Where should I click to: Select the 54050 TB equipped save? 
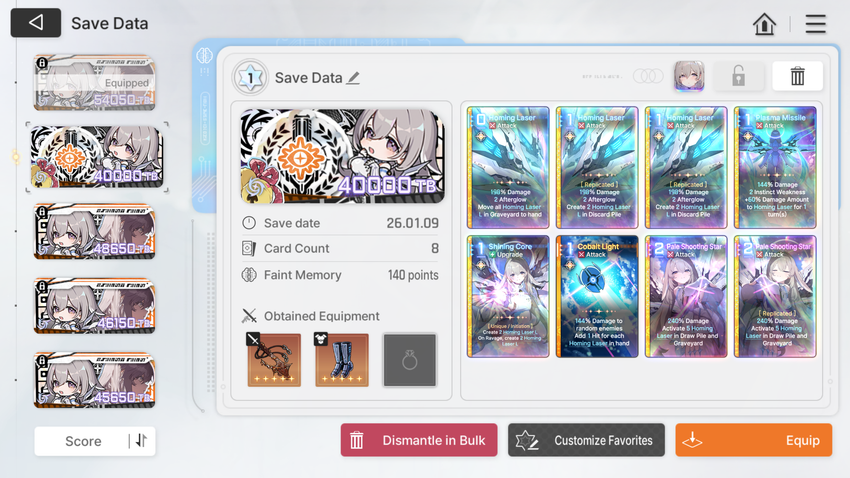pyautogui.click(x=94, y=82)
